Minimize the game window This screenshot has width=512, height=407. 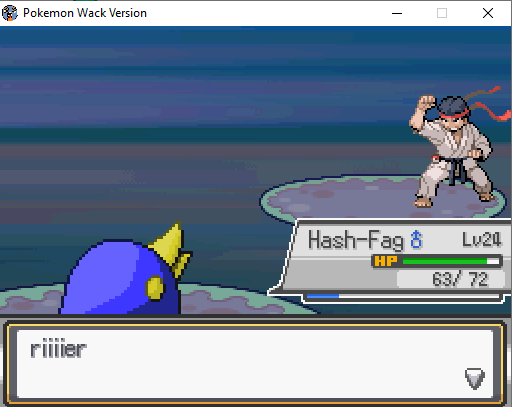point(397,13)
